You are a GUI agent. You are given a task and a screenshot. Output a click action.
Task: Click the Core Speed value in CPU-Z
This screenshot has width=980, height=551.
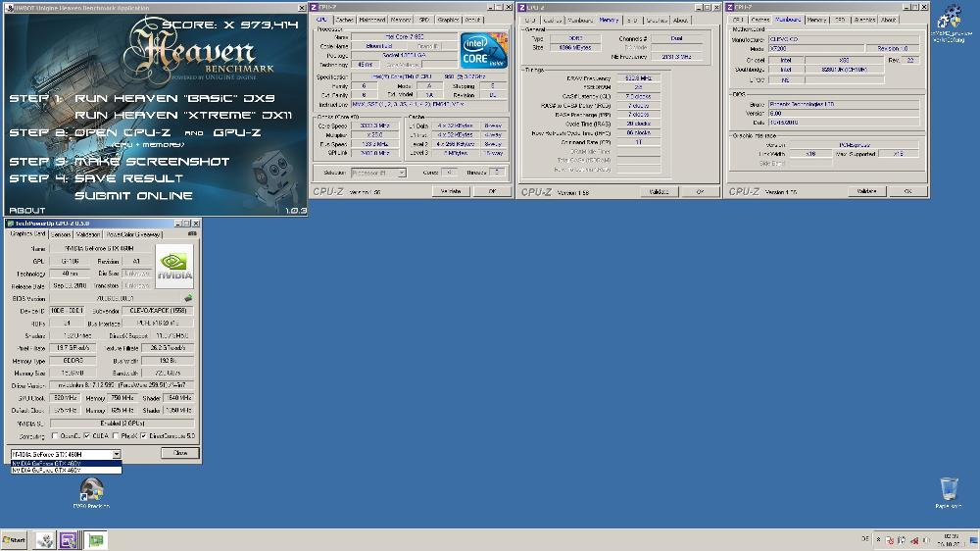tap(374, 125)
